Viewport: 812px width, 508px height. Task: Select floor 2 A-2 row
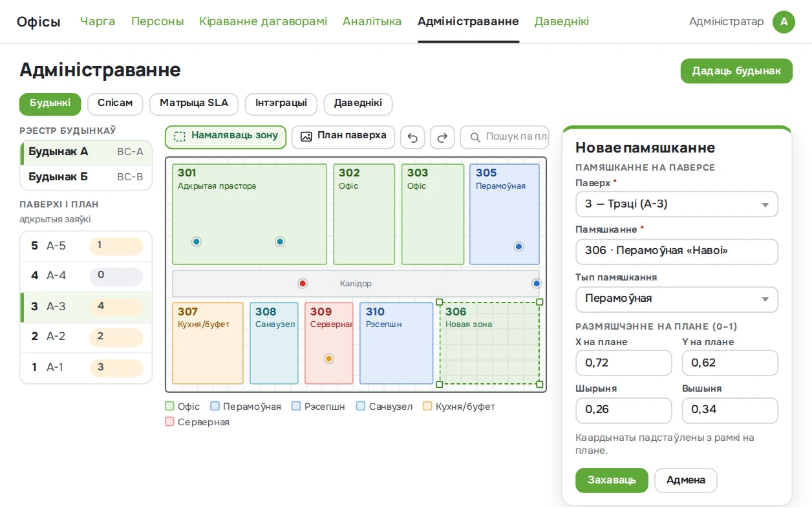86,337
